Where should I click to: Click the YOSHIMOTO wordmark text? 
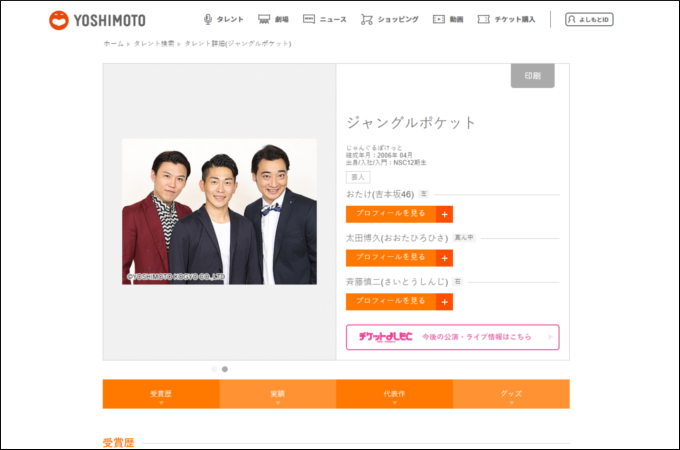pyautogui.click(x=109, y=20)
